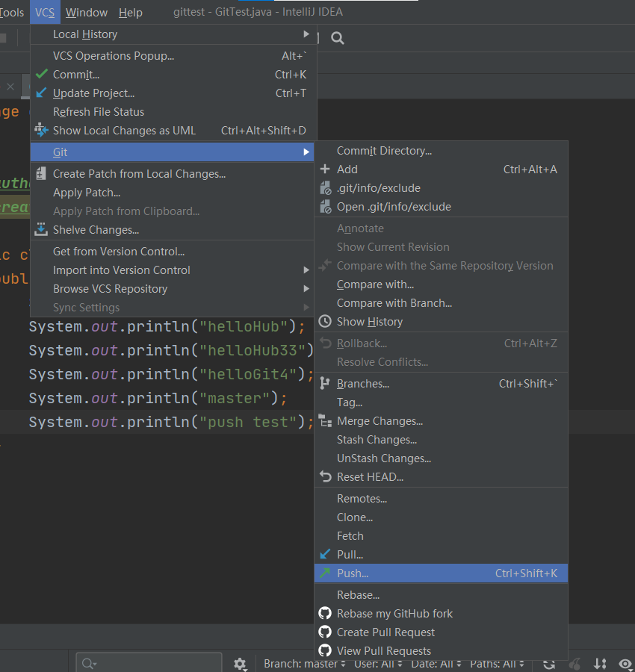Viewport: 635px width, 672px height.
Task: Choose Fetch in the Git submenu
Action: click(x=442, y=535)
